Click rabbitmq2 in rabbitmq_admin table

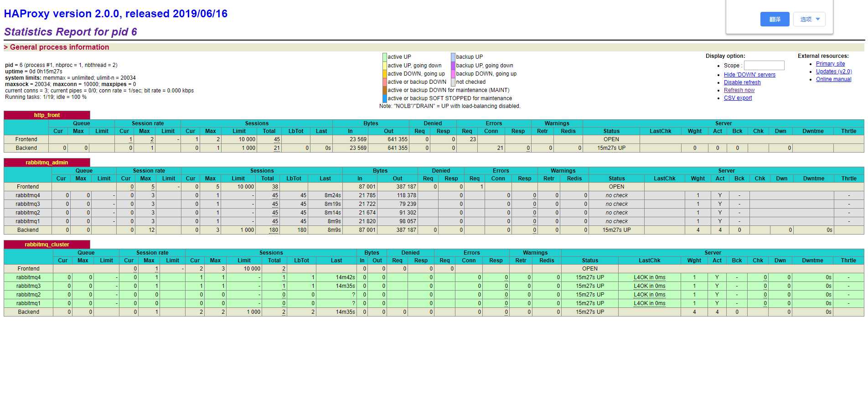(28, 213)
